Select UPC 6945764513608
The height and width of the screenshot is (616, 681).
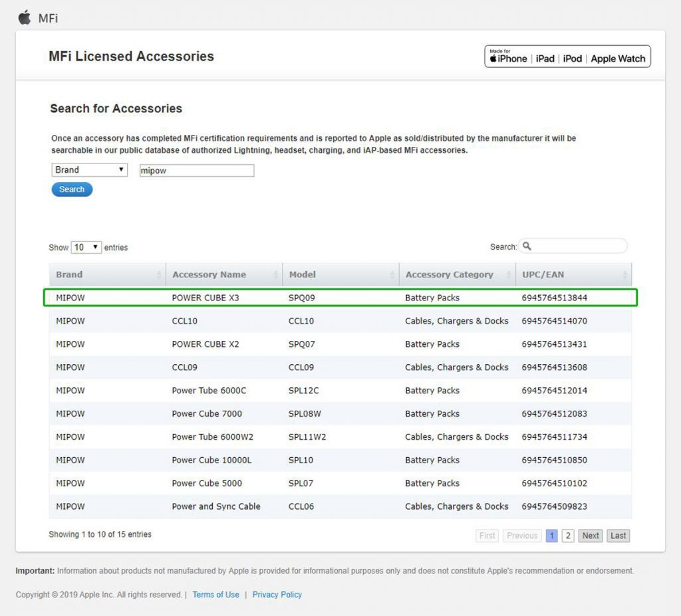(554, 367)
